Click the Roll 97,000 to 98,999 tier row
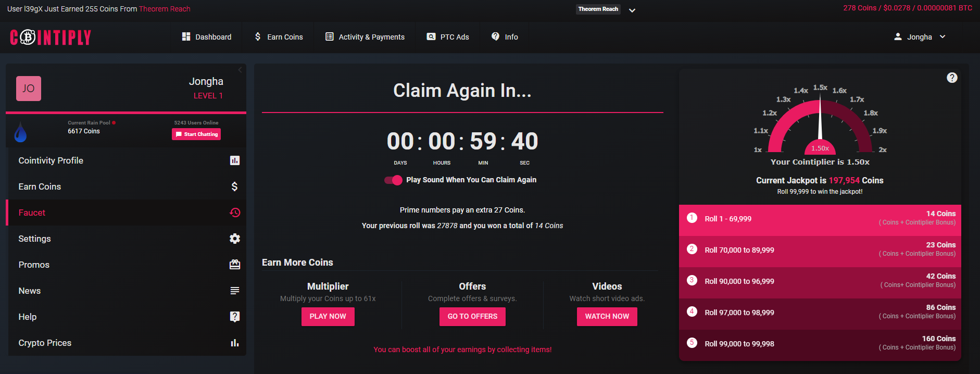980x374 pixels. [820, 314]
